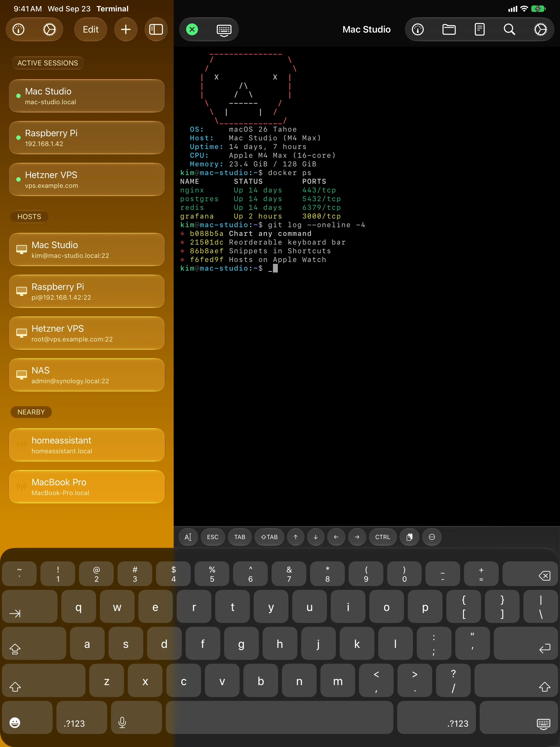Open more options ellipsis on keyboard bar
Viewport: 560px width, 747px height.
tap(432, 537)
